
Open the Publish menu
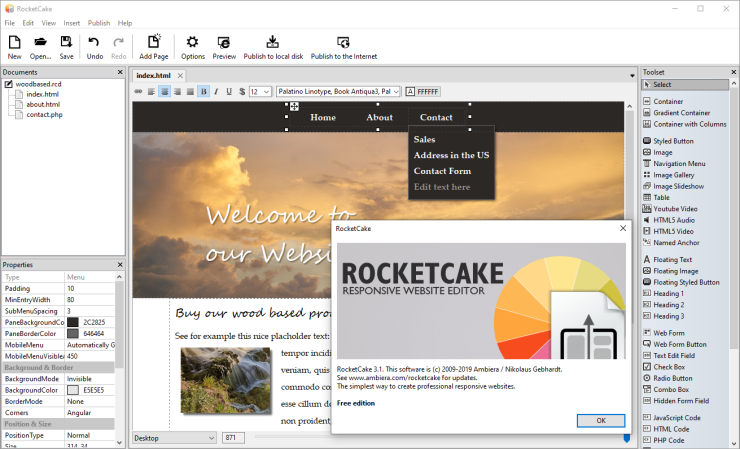(99, 23)
